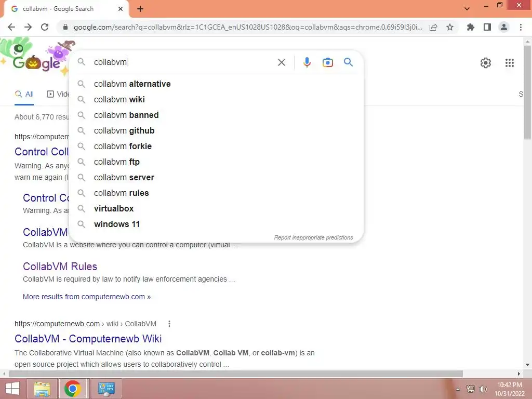Screen dimensions: 532x399
Task: Share this page via address bar icon
Action: [433, 27]
